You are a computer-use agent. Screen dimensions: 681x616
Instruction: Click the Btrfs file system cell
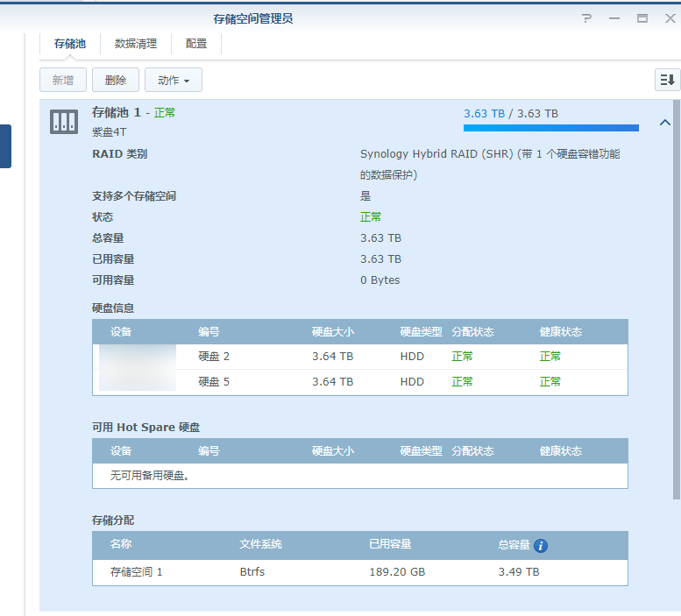(x=252, y=572)
